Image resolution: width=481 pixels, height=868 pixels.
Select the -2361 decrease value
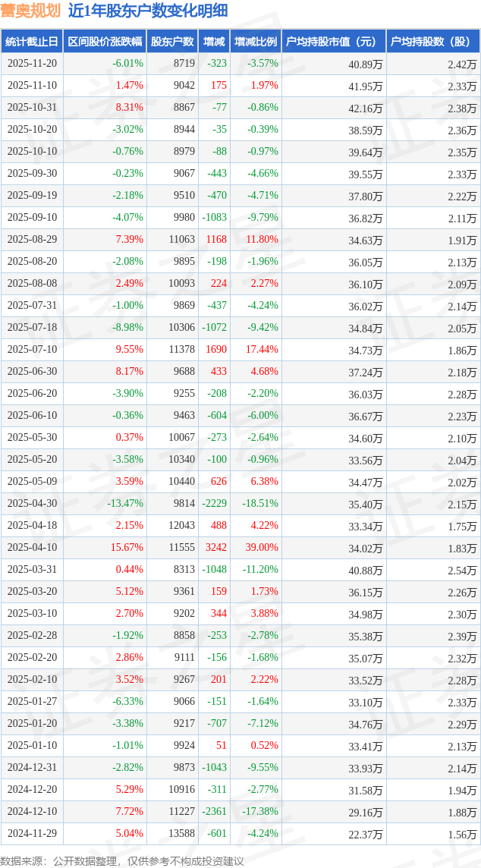point(214,812)
